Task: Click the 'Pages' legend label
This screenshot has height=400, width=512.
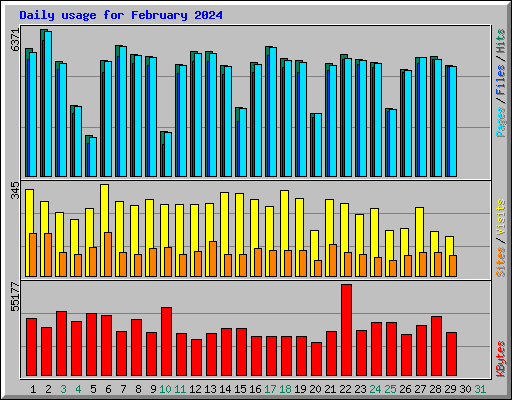Action: (501, 122)
